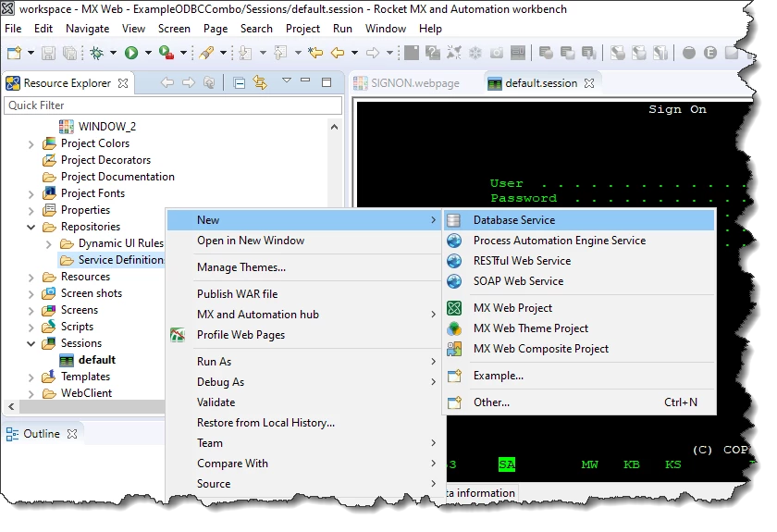The height and width of the screenshot is (532, 777).
Task: Click Resource Explorer forward navigation arrow
Action: tap(189, 82)
